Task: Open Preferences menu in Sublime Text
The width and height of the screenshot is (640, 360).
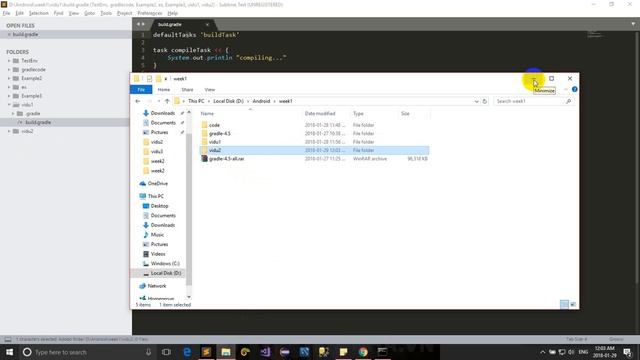Action: coord(150,13)
